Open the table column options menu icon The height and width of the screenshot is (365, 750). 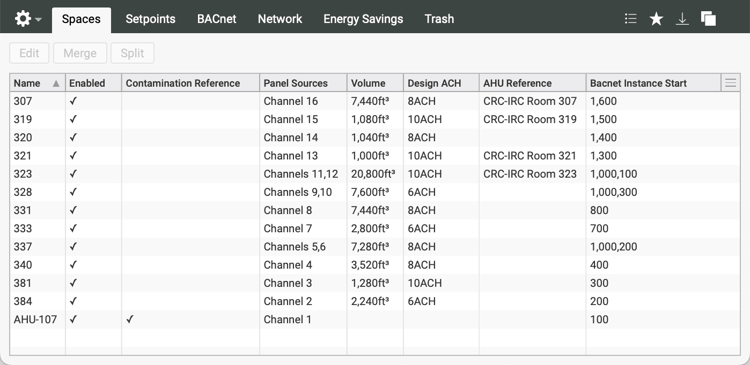(x=730, y=83)
